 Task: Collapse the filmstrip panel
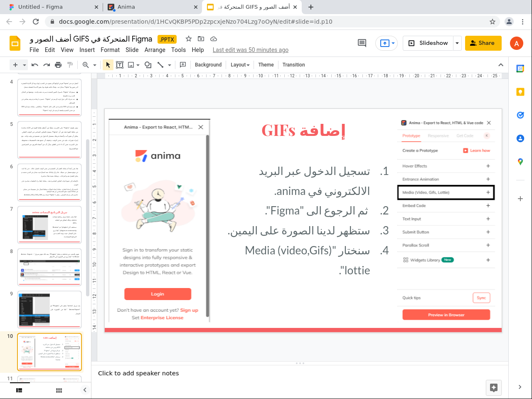(x=85, y=390)
